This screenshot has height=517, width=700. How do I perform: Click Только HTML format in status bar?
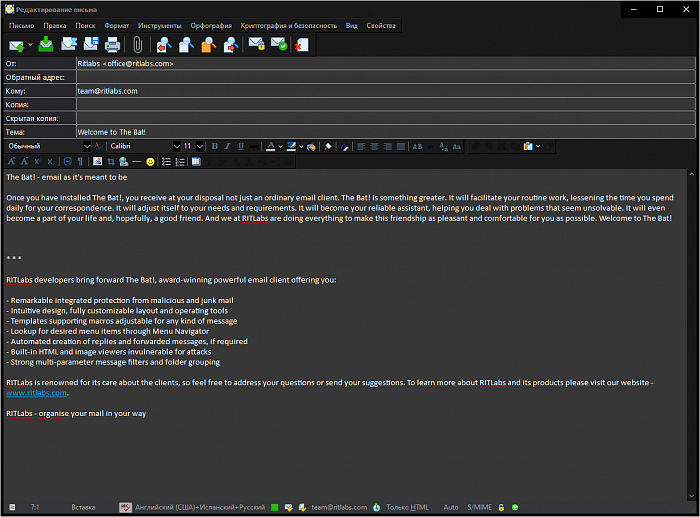coord(407,507)
